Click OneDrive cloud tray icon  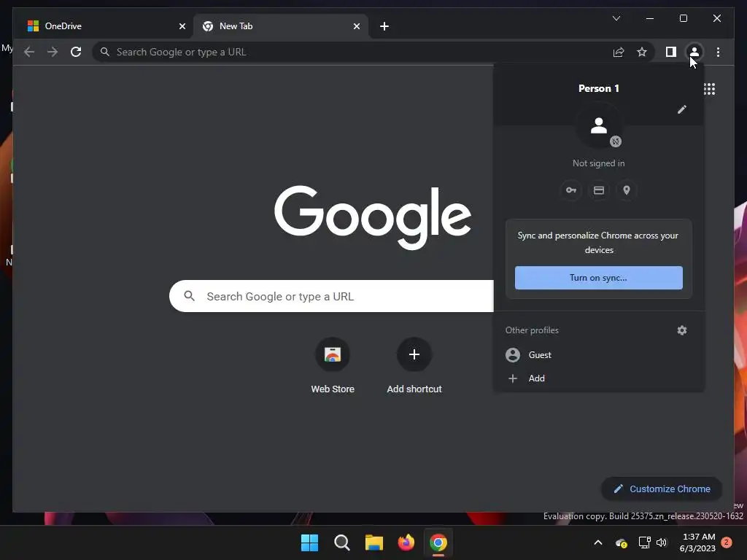[622, 542]
